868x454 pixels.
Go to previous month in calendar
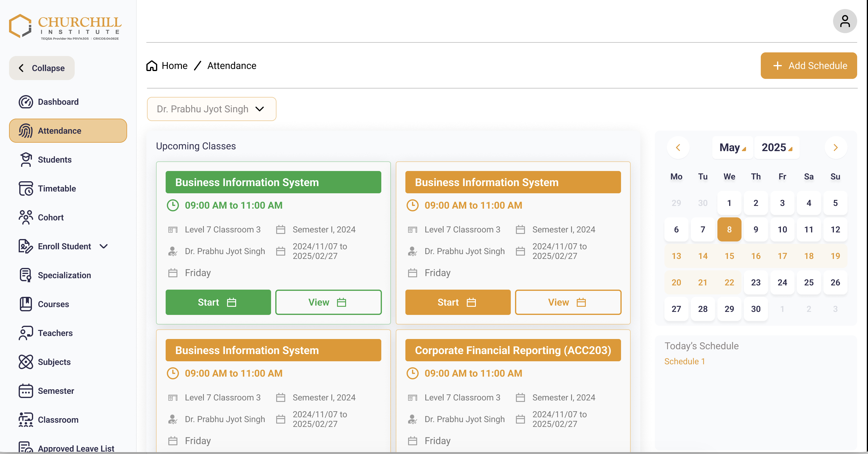tap(678, 148)
